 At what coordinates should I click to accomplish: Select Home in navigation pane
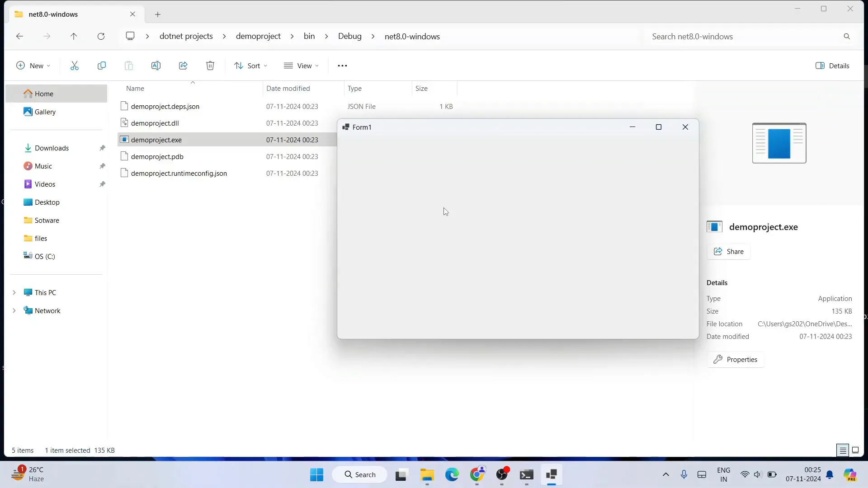click(57, 94)
